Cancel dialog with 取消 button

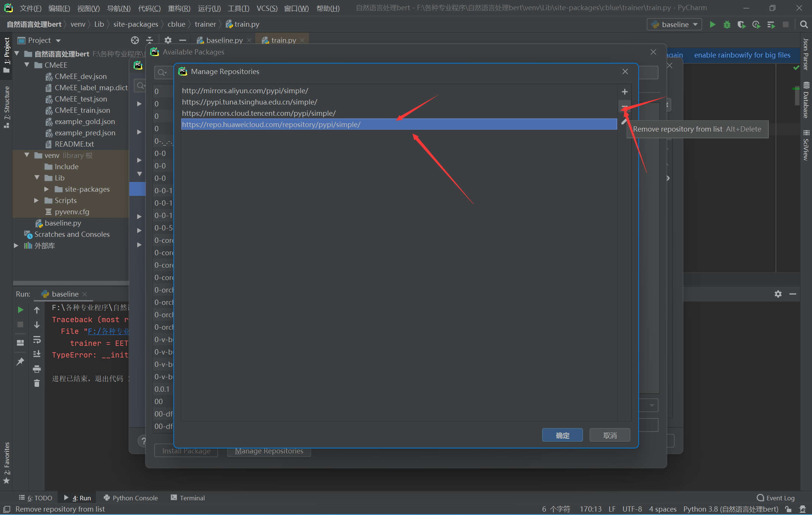[610, 435]
